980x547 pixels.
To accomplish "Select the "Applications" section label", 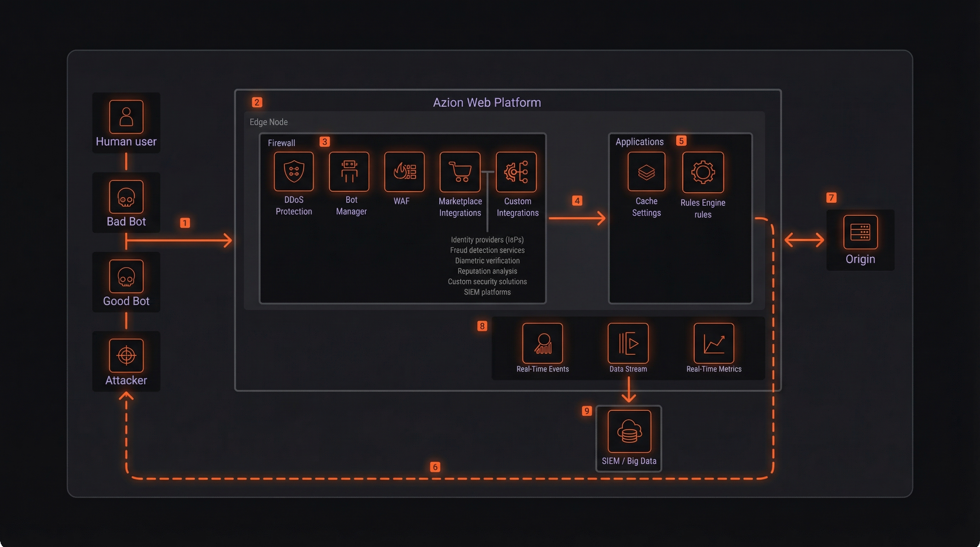I will click(x=640, y=142).
